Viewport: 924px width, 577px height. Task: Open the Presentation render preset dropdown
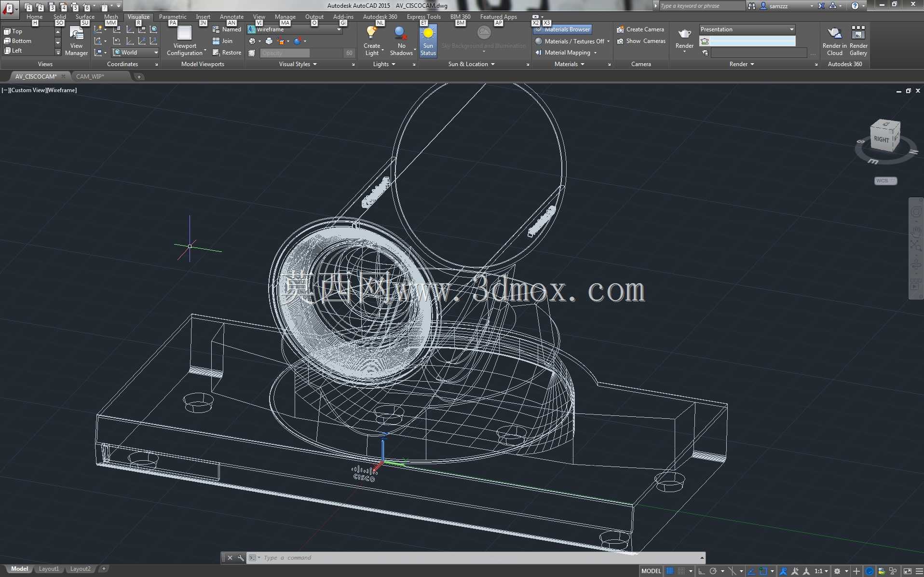coord(747,29)
